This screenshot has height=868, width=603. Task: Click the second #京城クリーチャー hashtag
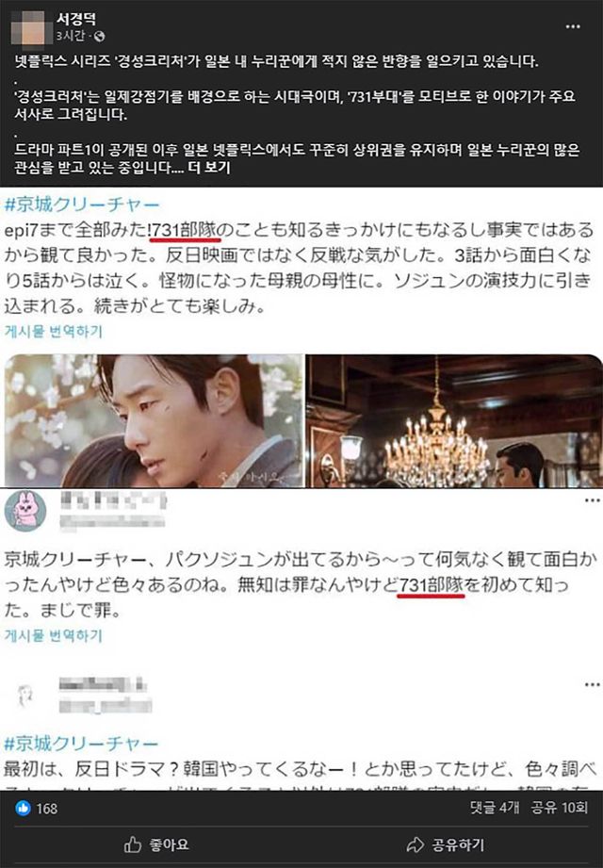pos(81,743)
